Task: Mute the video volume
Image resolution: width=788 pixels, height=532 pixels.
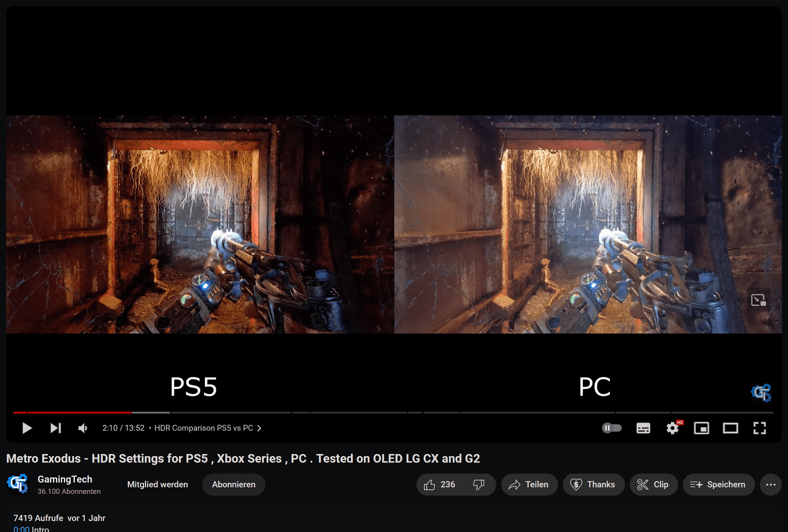Action: pyautogui.click(x=83, y=428)
